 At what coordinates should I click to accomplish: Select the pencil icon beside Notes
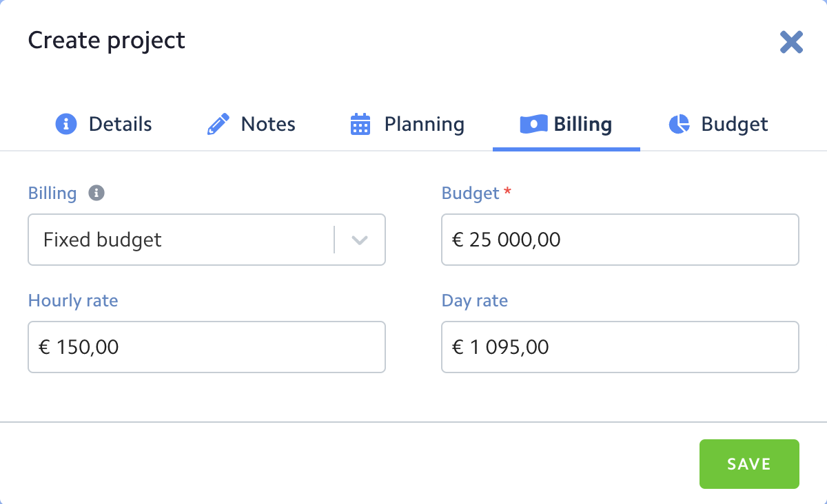(218, 124)
